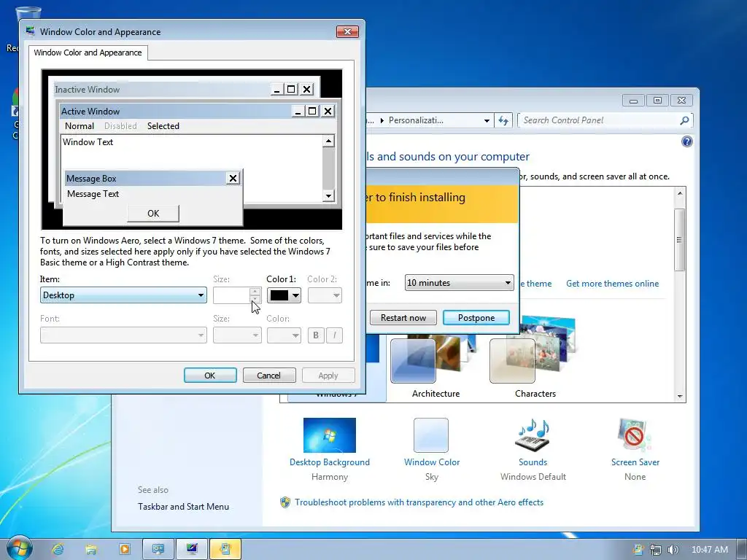Click the themes list scrollbar down arrow
This screenshot has height=560, width=747.
[x=680, y=396]
